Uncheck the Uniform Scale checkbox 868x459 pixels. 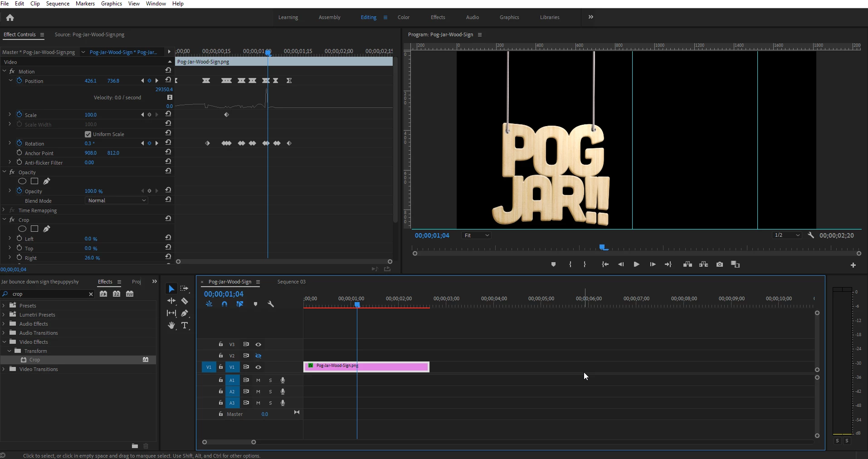point(88,134)
